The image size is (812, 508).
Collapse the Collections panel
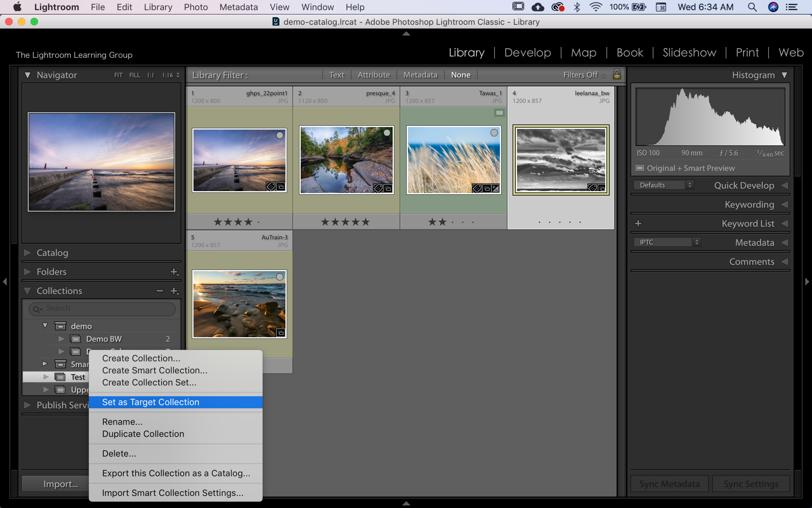click(x=27, y=291)
